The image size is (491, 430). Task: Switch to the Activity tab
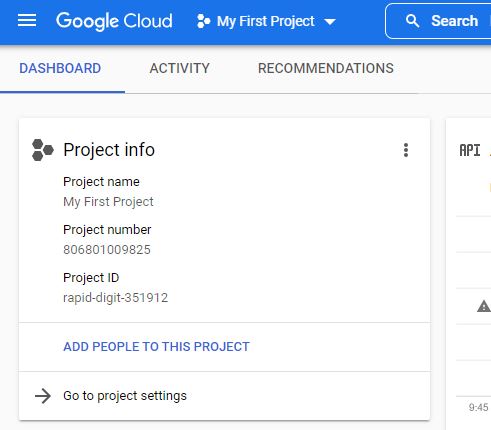click(180, 68)
